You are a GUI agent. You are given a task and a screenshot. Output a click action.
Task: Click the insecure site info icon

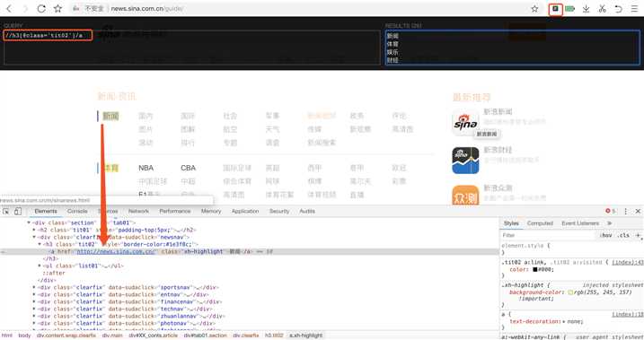(x=76, y=8)
